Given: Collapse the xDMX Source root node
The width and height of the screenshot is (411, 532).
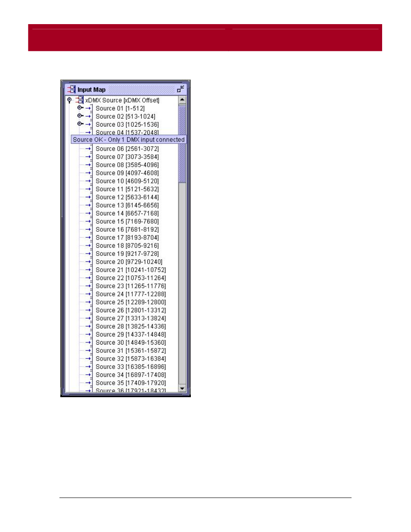Looking at the screenshot, I should (69, 100).
